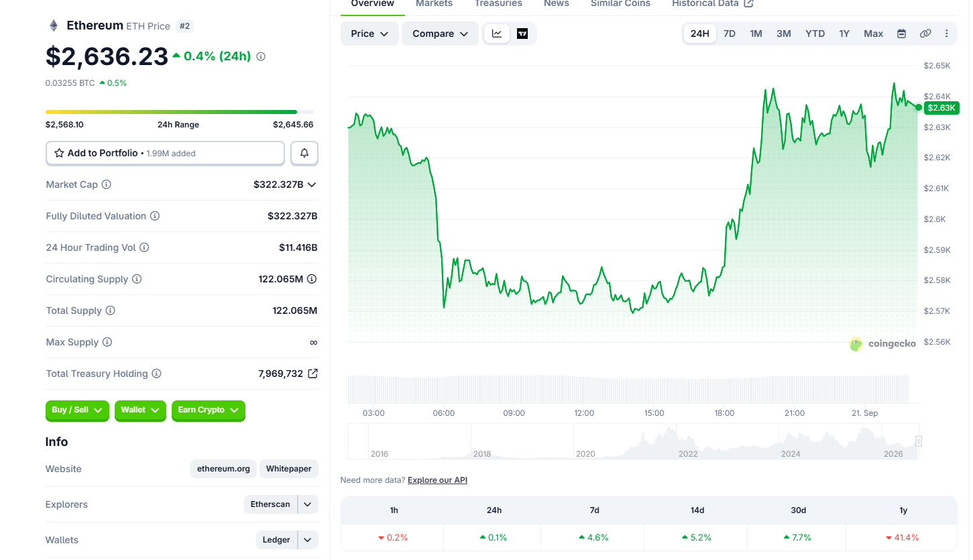The width and height of the screenshot is (973, 560).
Task: Click the #2 rank badge
Action: coord(185,26)
